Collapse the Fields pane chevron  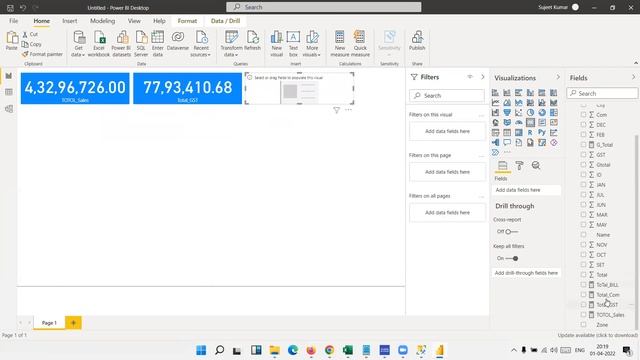(633, 77)
